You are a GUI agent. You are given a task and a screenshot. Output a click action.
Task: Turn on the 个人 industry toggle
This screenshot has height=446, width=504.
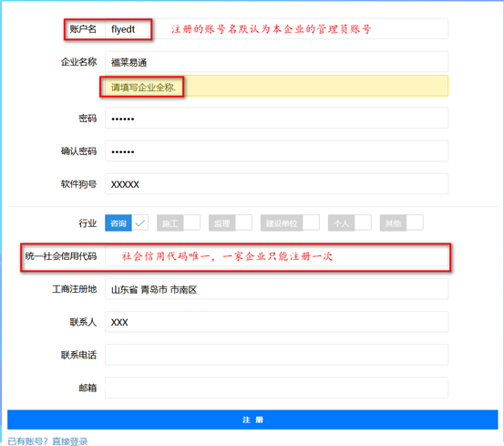coord(350,223)
